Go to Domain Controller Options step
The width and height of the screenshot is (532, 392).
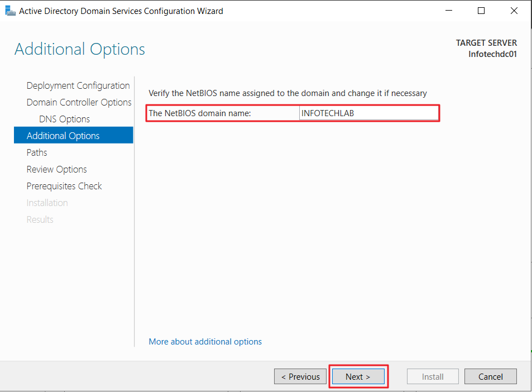point(79,102)
